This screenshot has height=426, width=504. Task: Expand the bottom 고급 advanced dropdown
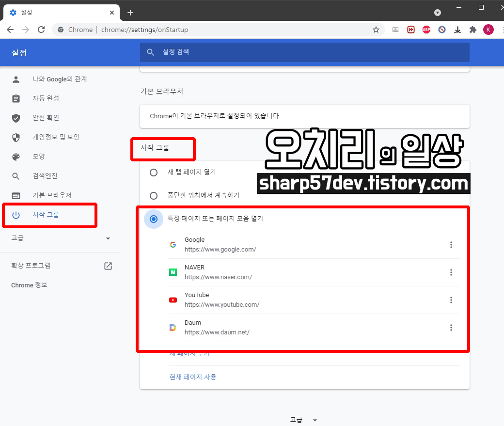point(304,420)
